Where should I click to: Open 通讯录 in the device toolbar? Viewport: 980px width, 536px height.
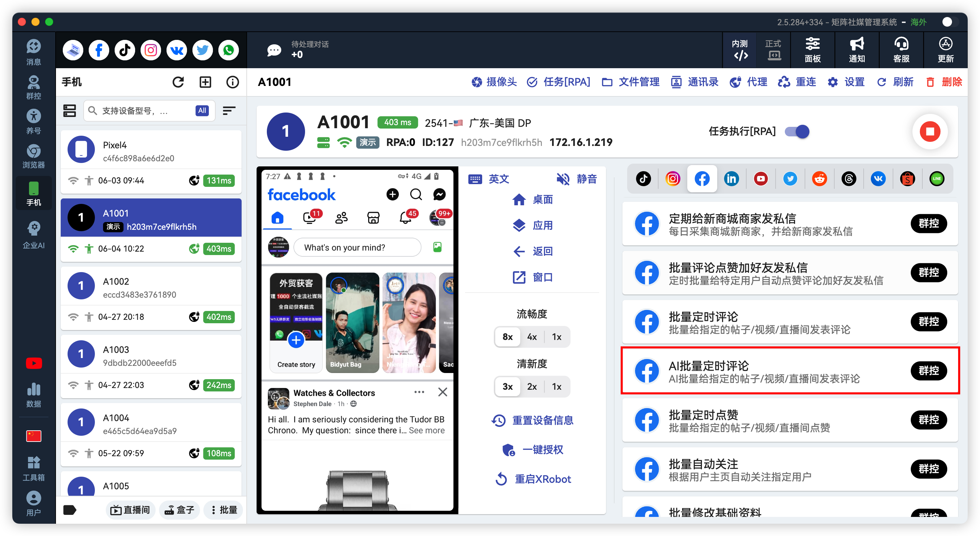694,82
